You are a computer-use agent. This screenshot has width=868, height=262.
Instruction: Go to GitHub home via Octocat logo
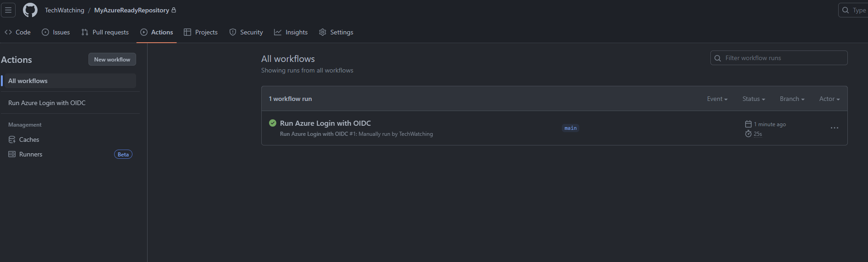point(30,10)
